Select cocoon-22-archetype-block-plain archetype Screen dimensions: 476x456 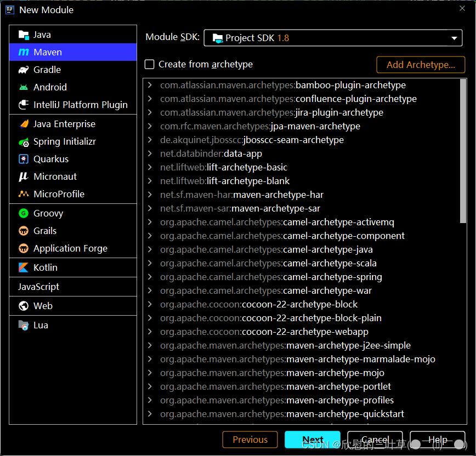click(270, 318)
